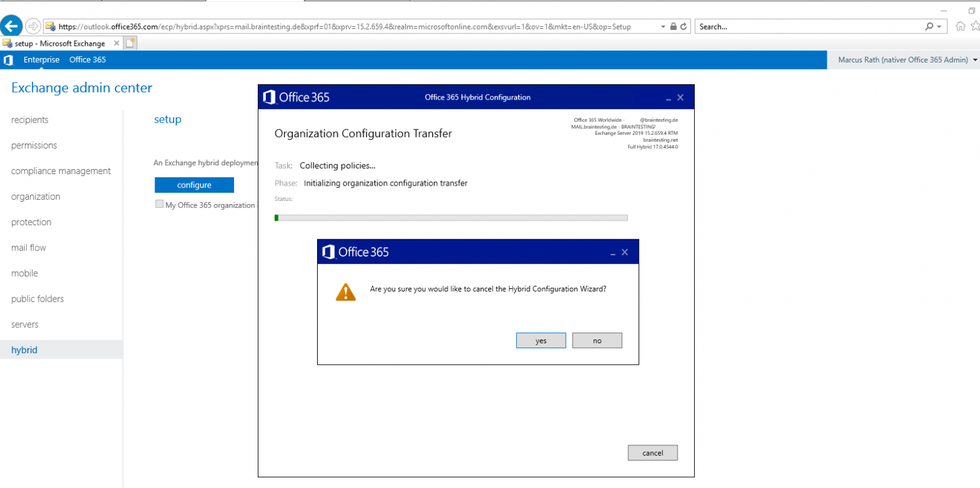Check the My Office 365 organization checkbox
Viewport: 980px width, 488px height.
(159, 203)
